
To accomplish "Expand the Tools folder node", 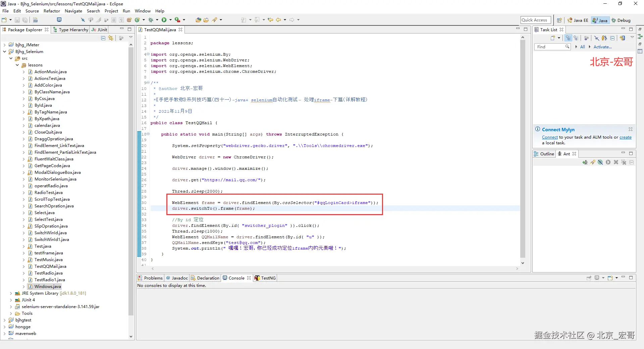I will [x=11, y=313].
